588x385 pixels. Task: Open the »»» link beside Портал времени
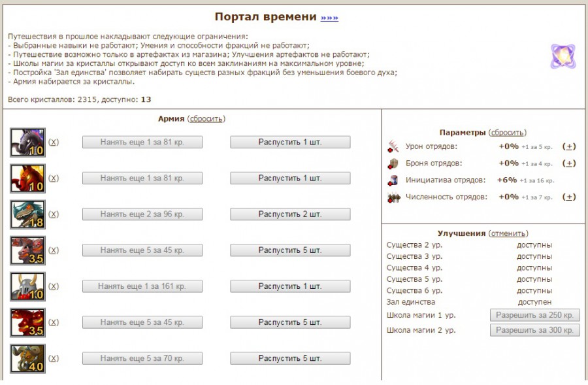pos(329,18)
